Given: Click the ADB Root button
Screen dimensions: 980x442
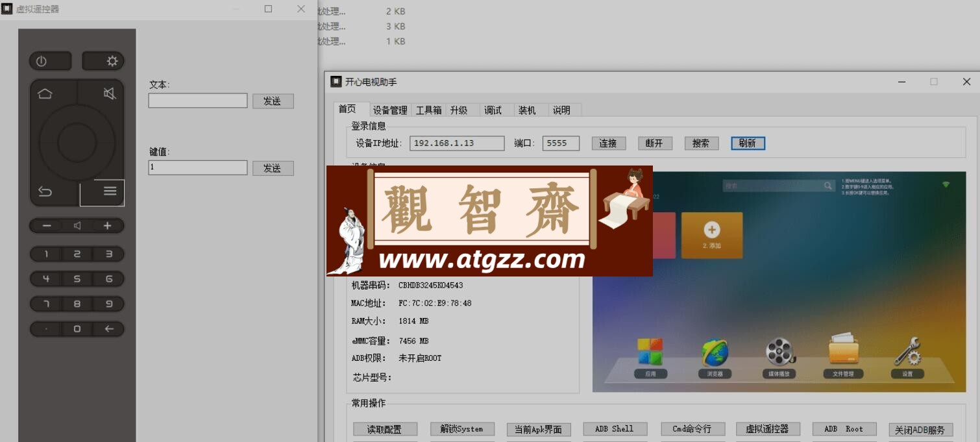Looking at the screenshot, I should pyautogui.click(x=844, y=429).
